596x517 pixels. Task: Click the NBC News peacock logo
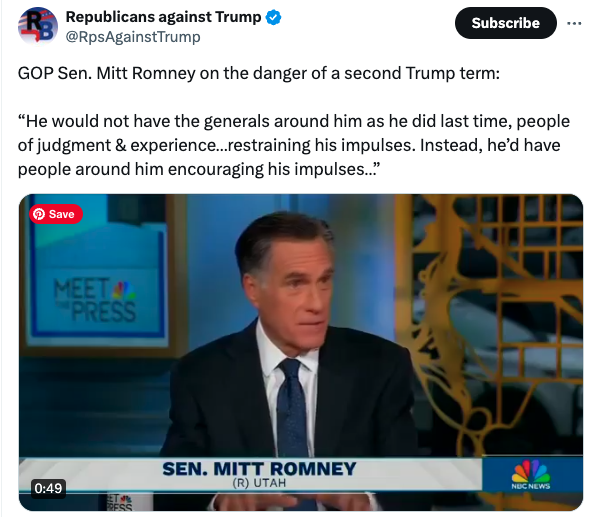[x=531, y=471]
